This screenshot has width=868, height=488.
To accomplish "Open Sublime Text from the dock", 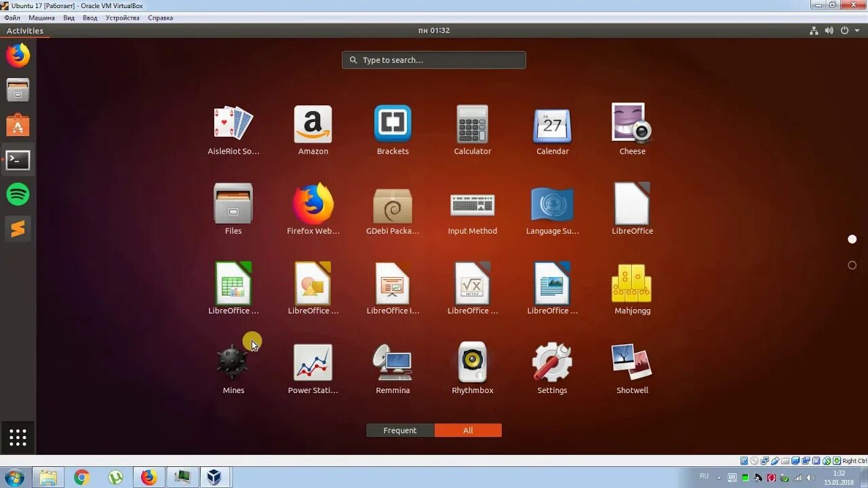I will 18,230.
